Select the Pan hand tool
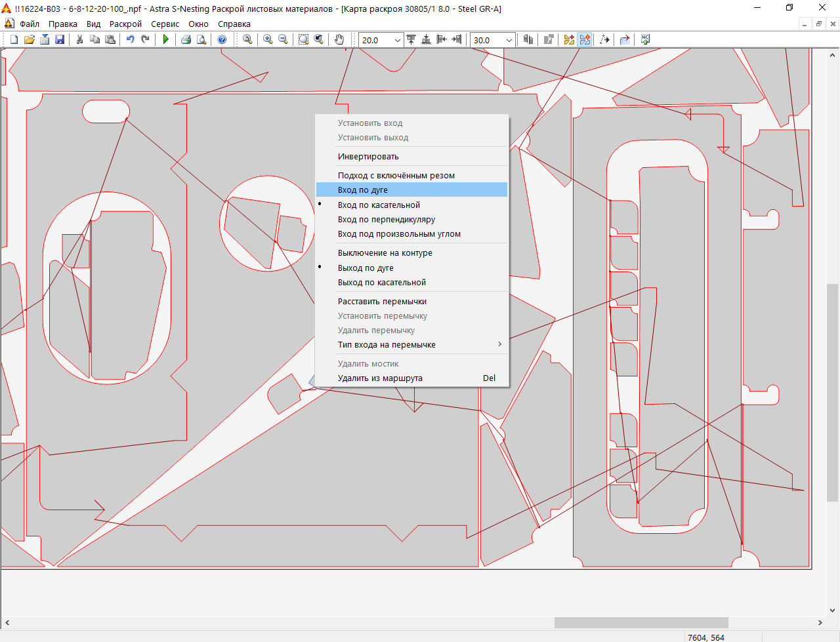This screenshot has height=642, width=840. click(x=339, y=39)
